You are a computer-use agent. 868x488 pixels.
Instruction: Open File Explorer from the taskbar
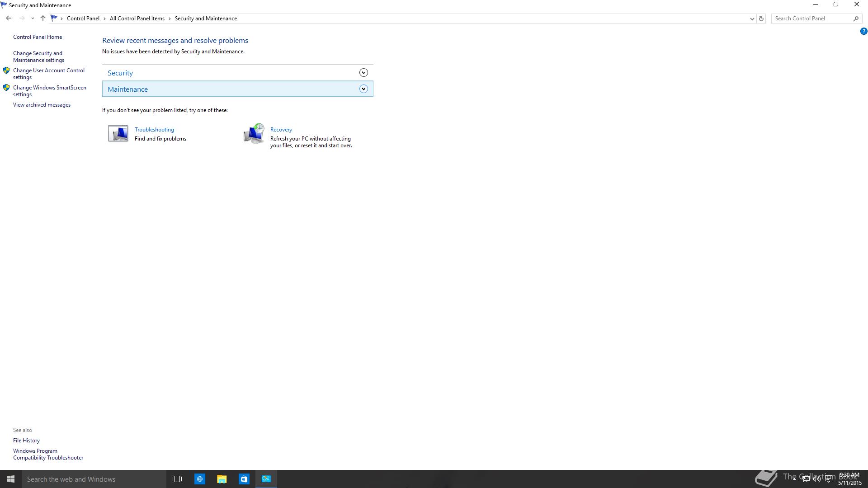[222, 479]
